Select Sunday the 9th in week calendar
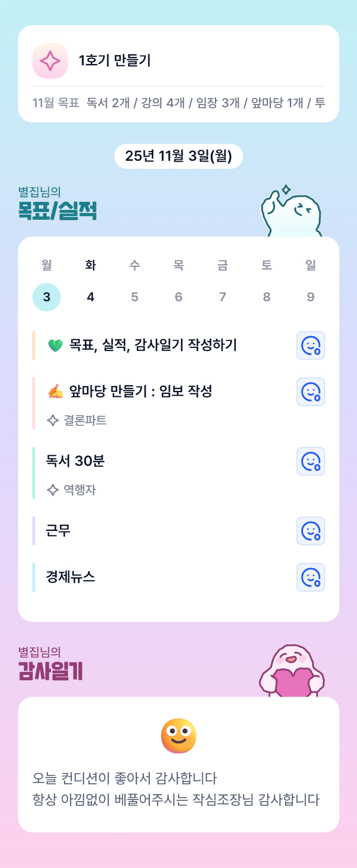357x868 pixels. (310, 297)
